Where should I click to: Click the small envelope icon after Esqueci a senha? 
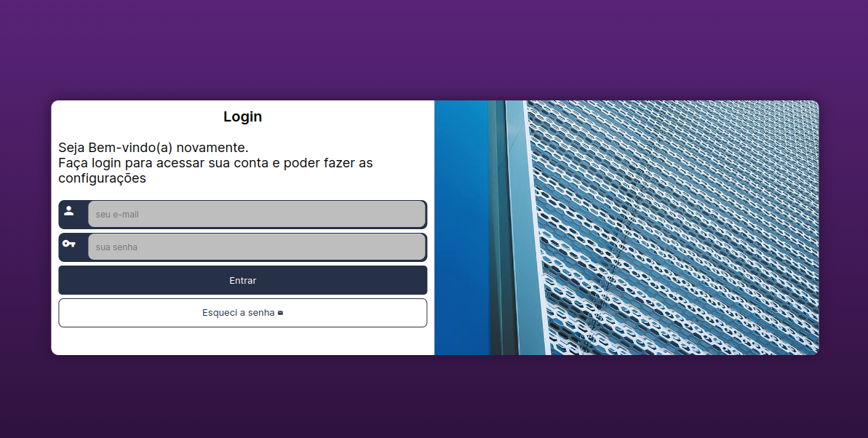(280, 313)
